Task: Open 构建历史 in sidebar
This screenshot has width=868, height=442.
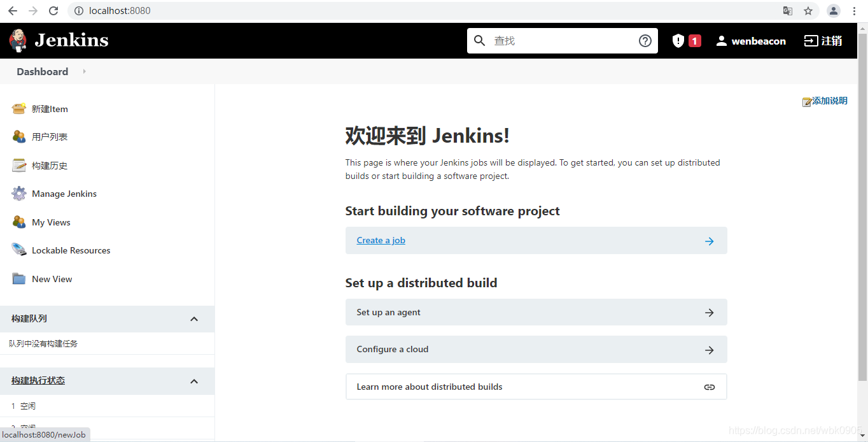Action: click(50, 166)
